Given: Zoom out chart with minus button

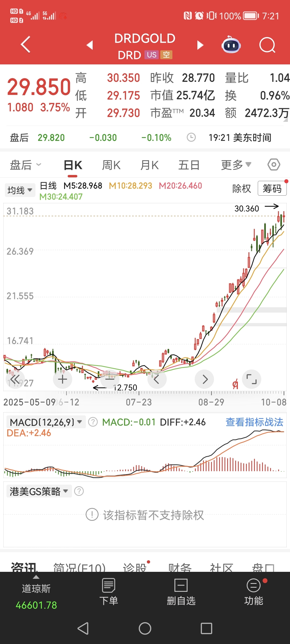Looking at the screenshot, I should pyautogui.click(x=110, y=379).
